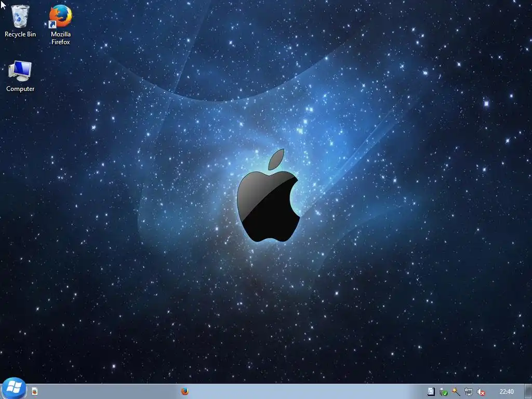Click the tray icon left of Safely Remove Hardware
This screenshot has height=399, width=532.
pos(431,392)
